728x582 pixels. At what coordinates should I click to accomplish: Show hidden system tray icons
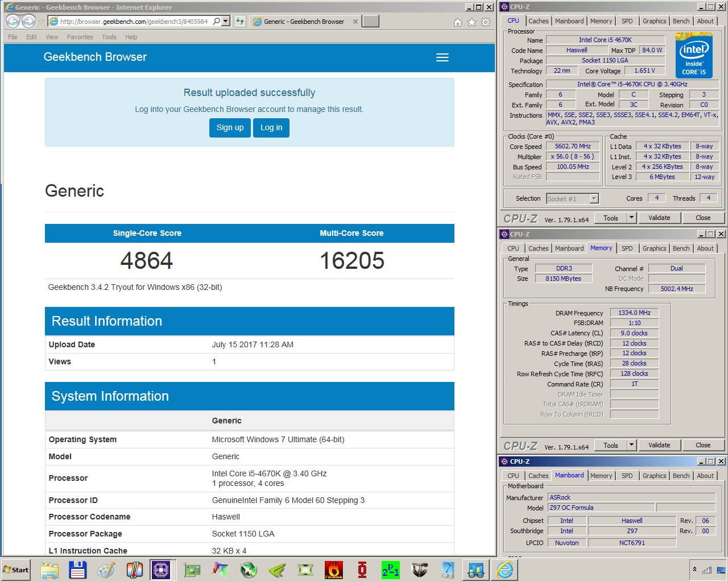(x=694, y=569)
